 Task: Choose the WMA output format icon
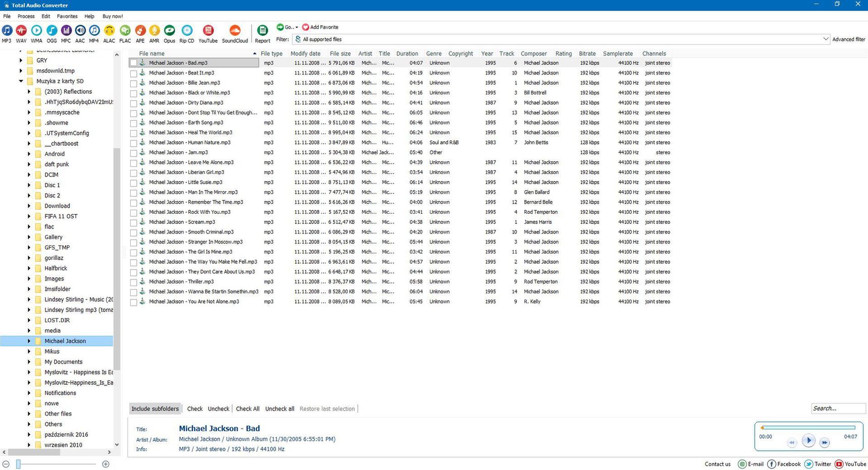pos(36,31)
